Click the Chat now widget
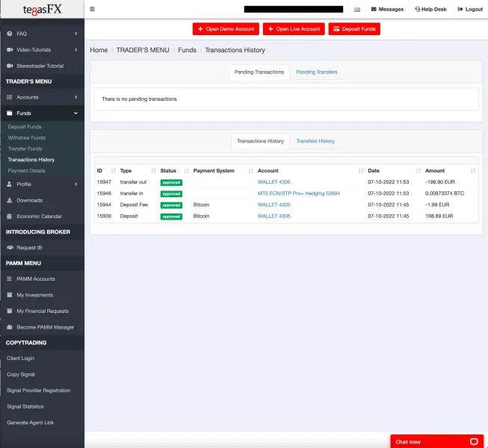The image size is (488, 448). (436, 441)
